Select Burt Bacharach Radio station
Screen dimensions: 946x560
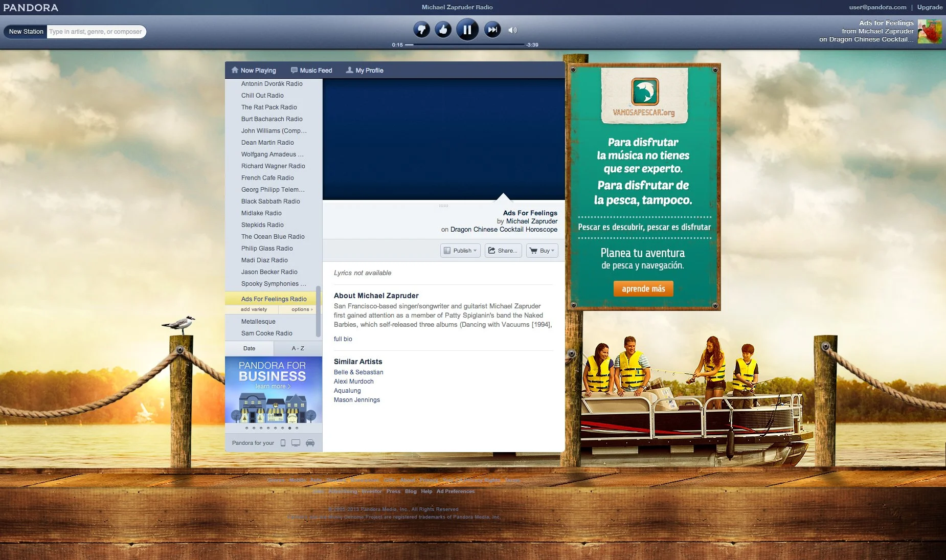(x=272, y=119)
